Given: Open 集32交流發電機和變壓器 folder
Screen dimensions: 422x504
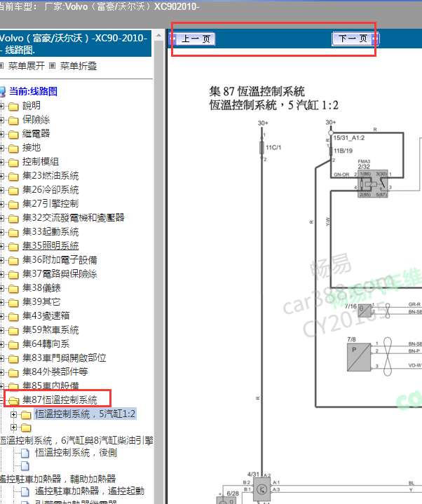Looking at the screenshot, I should coord(74,217).
